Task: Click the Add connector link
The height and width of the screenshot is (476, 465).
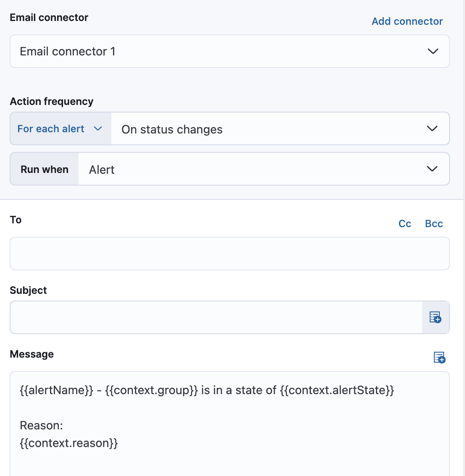Action: pyautogui.click(x=407, y=21)
